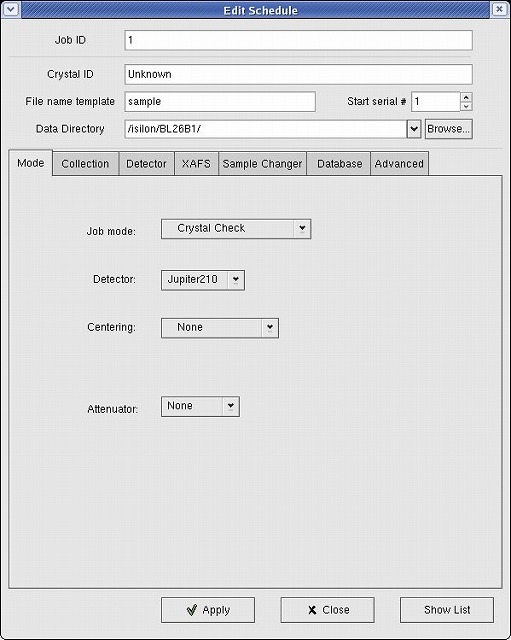Click the Apply button with checkmark
The image size is (511, 640).
tap(208, 610)
